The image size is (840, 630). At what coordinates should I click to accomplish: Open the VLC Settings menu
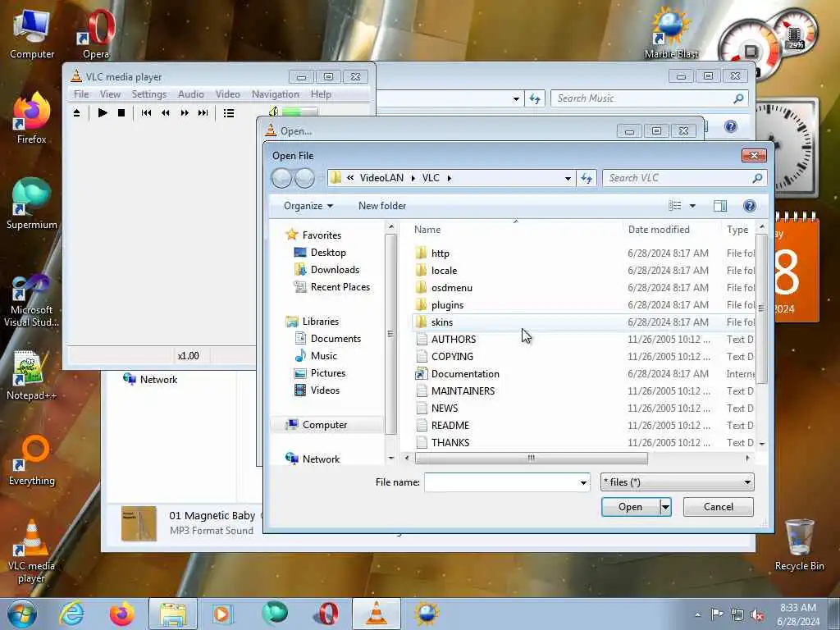[149, 94]
